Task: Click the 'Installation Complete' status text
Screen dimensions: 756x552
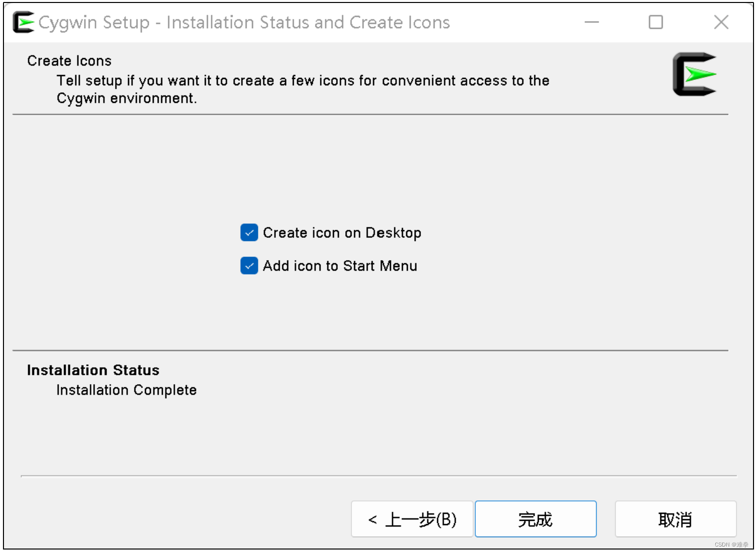Action: point(126,390)
